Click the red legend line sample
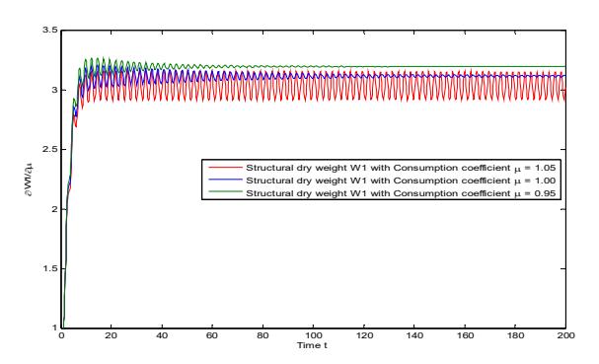Screen dimensions: 599x364 pos(225,168)
